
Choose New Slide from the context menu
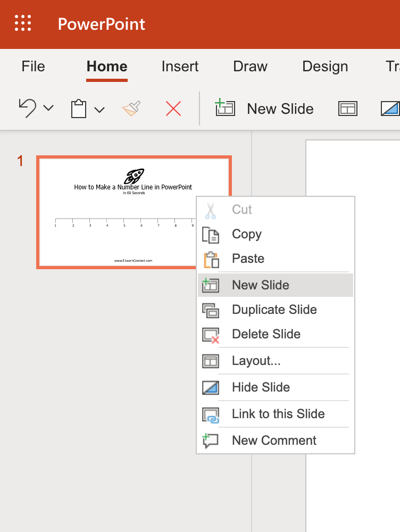(x=276, y=285)
